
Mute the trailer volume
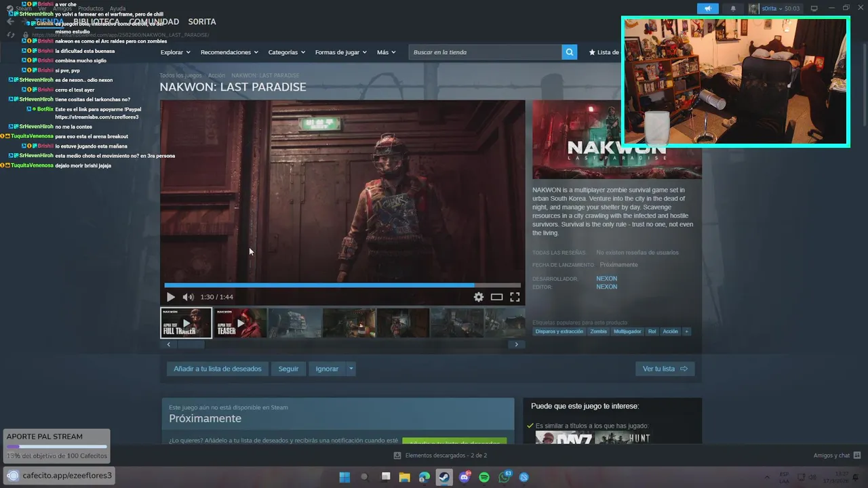188,297
